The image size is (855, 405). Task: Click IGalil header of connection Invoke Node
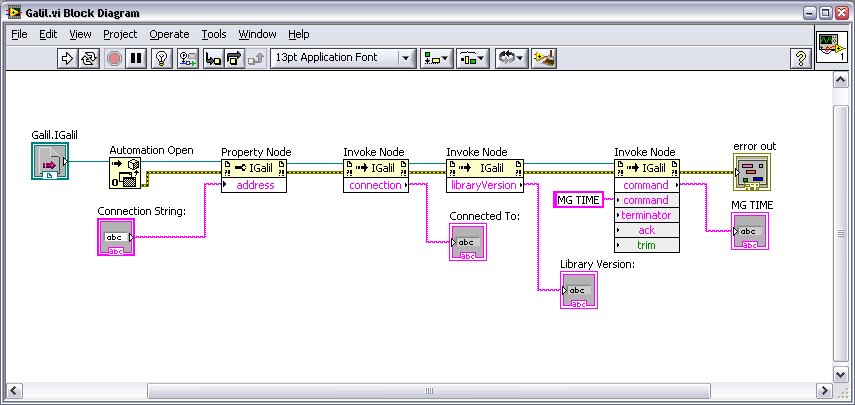376,168
